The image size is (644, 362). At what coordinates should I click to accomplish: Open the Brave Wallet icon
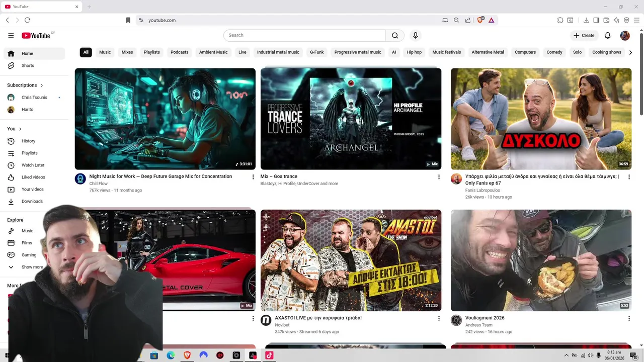click(x=606, y=20)
